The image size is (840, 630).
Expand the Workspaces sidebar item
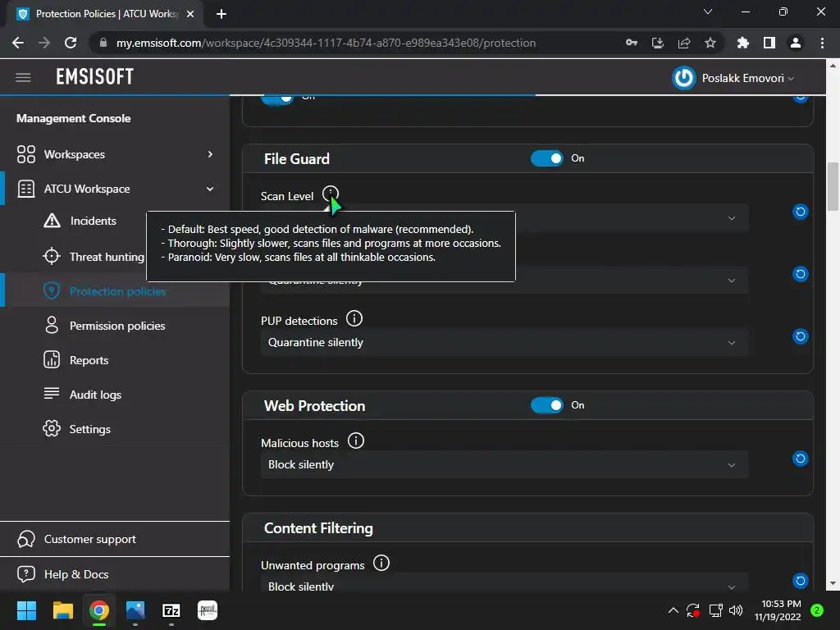pos(115,154)
